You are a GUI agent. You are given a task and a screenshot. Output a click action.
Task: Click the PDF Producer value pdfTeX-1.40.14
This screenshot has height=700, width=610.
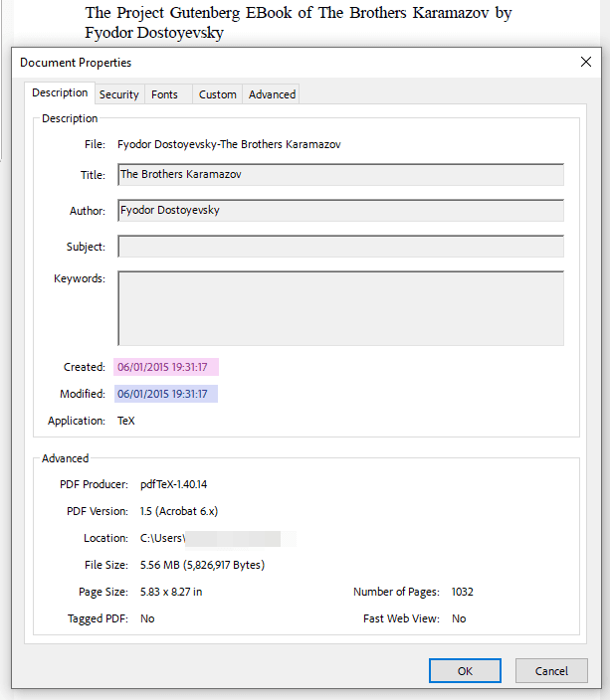point(174,484)
